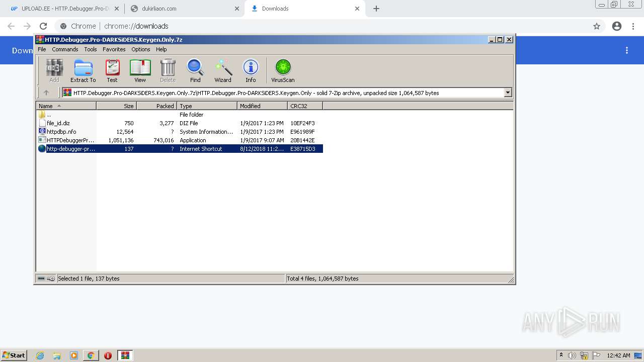This screenshot has width=644, height=362.
Task: Click the packed size 743,016 cell
Action: [x=164, y=140]
